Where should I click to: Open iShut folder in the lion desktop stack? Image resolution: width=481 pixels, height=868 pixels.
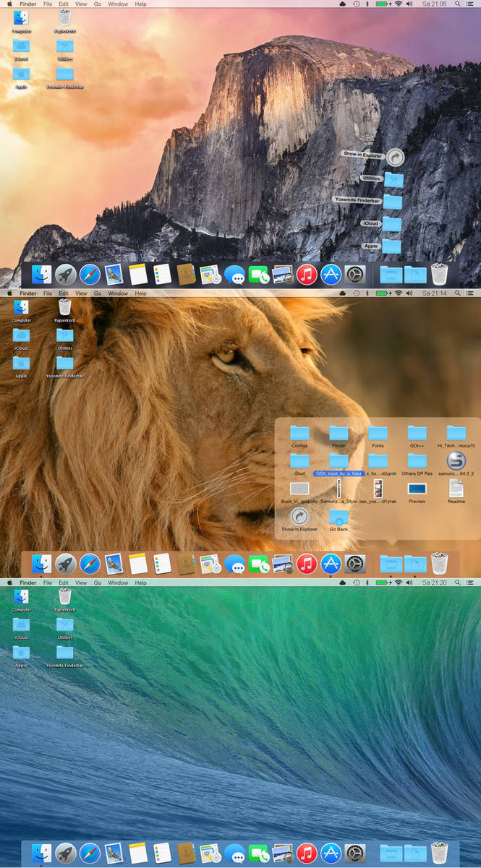pyautogui.click(x=299, y=460)
